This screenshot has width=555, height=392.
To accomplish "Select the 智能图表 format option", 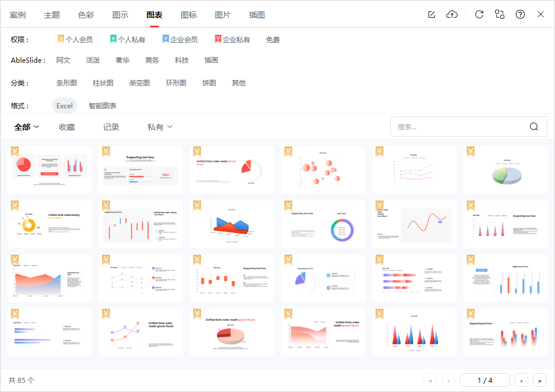I will [x=103, y=106].
